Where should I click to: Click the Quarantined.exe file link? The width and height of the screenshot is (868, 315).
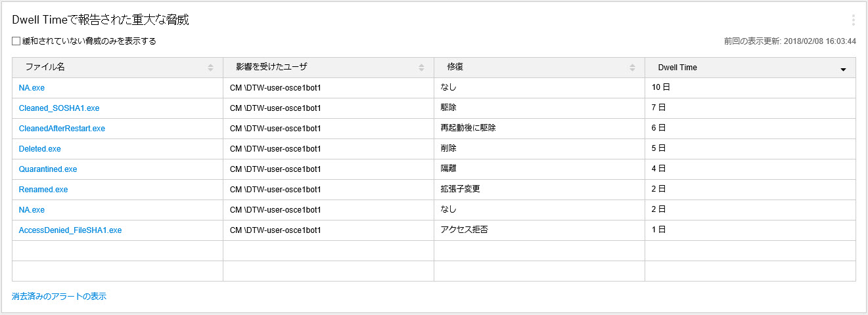pos(48,169)
